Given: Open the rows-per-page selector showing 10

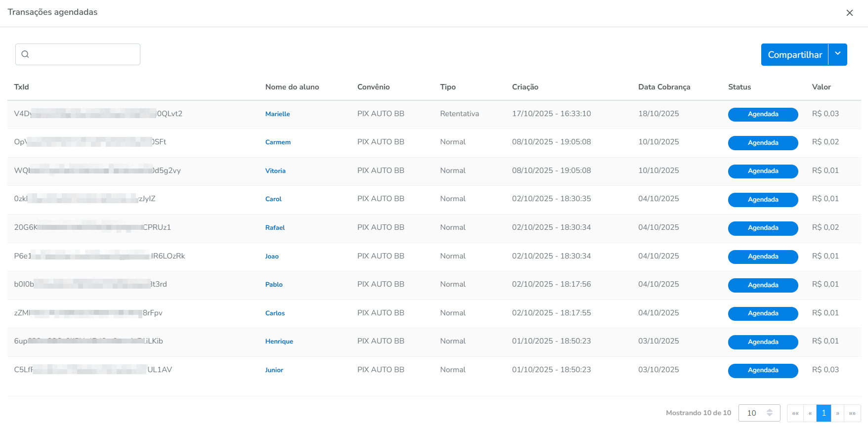Looking at the screenshot, I should click(x=759, y=413).
